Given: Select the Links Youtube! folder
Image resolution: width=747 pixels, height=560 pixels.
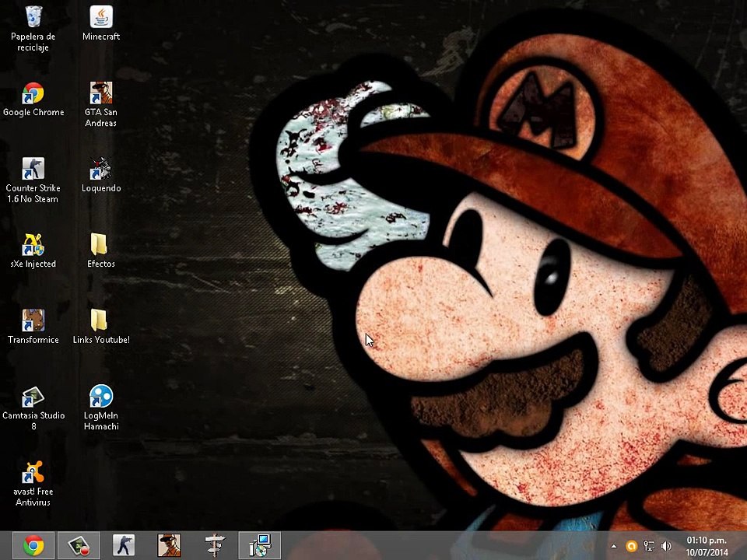Looking at the screenshot, I should click(101, 327).
